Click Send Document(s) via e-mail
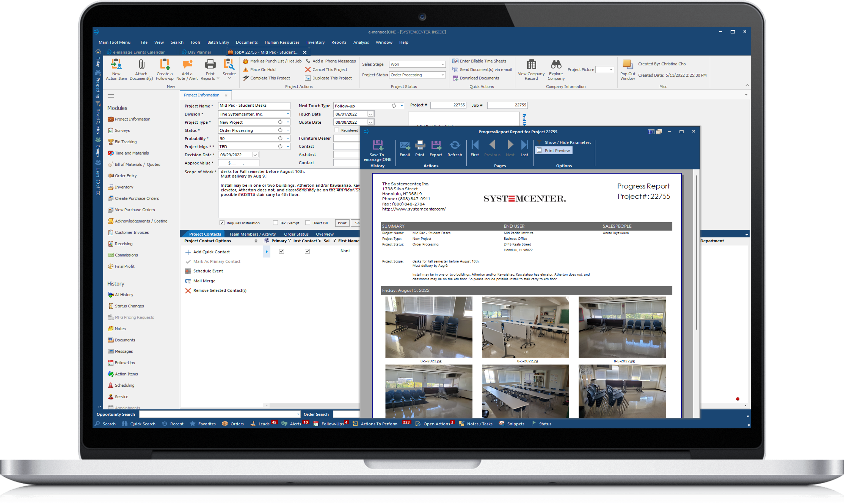 pyautogui.click(x=482, y=70)
